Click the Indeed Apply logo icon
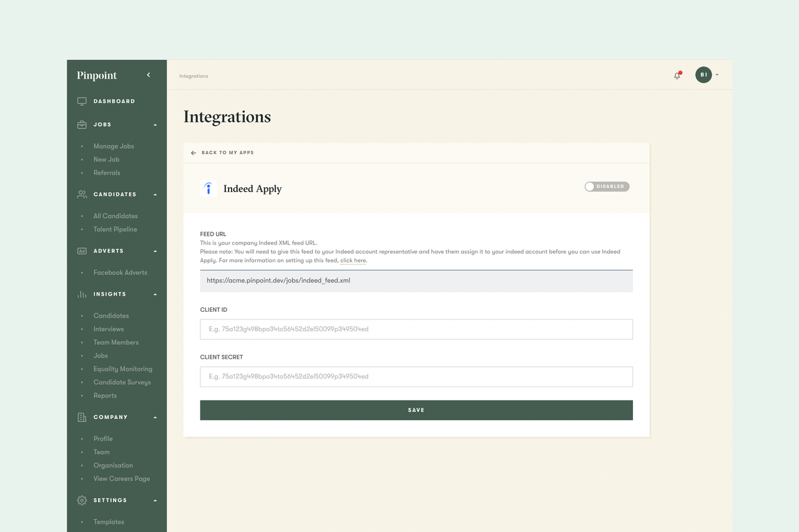This screenshot has width=799, height=532. pos(208,188)
